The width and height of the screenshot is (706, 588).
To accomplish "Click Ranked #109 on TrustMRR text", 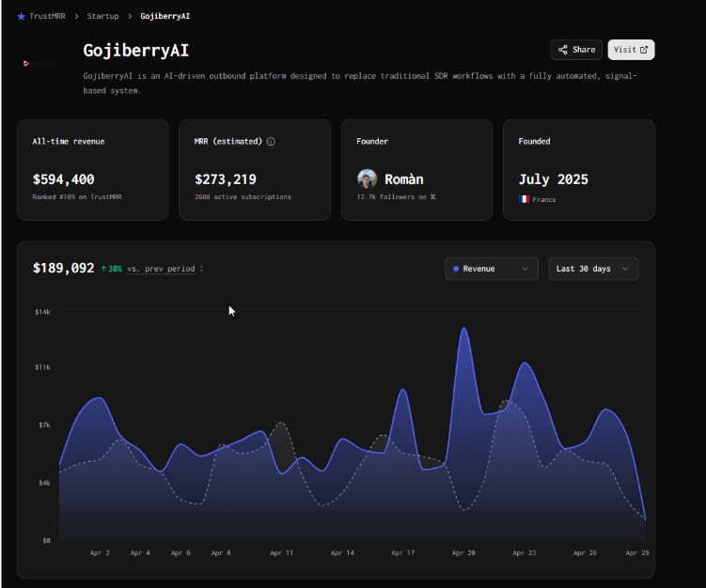I will click(77, 197).
